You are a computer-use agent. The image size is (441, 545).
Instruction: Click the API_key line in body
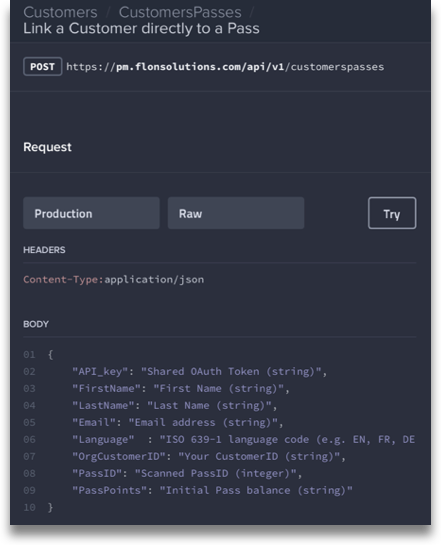coord(199,372)
